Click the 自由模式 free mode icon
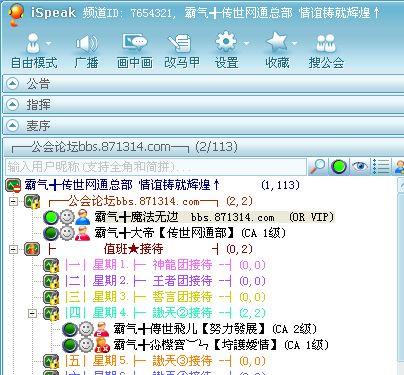The image size is (404, 375). coord(32,43)
